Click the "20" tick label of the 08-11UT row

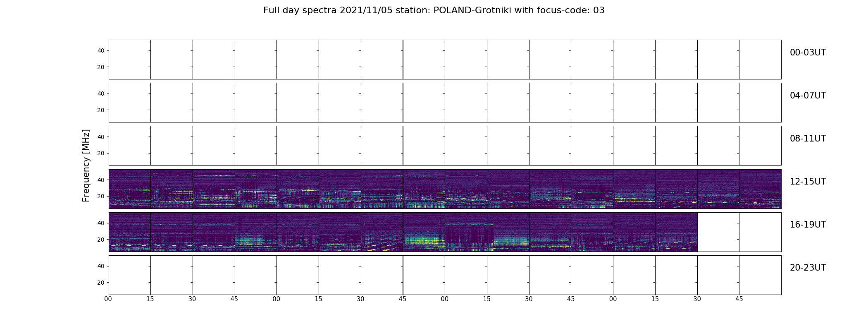tap(100, 153)
